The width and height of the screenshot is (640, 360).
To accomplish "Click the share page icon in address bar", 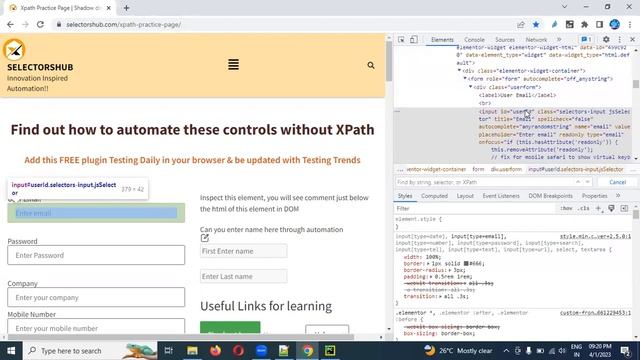I will (x=520, y=24).
